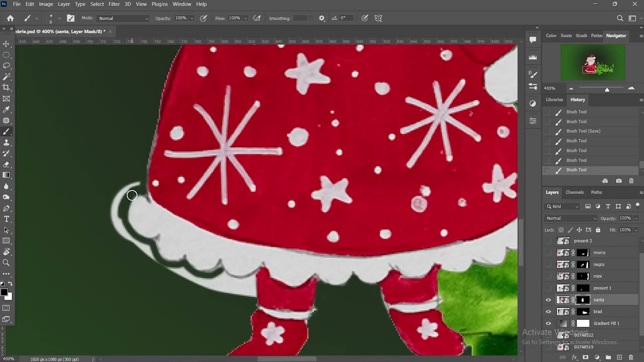The height and width of the screenshot is (362, 644).
Task: Hide the santa layer
Action: 548,300
